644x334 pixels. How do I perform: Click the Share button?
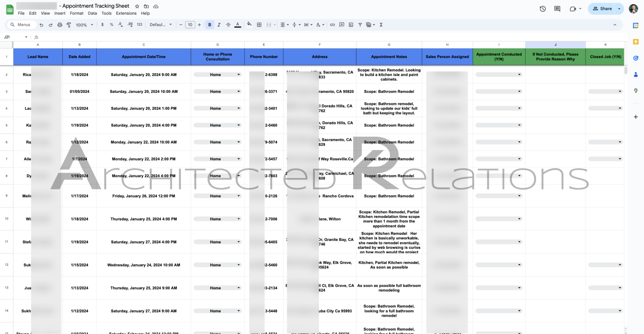(602, 9)
